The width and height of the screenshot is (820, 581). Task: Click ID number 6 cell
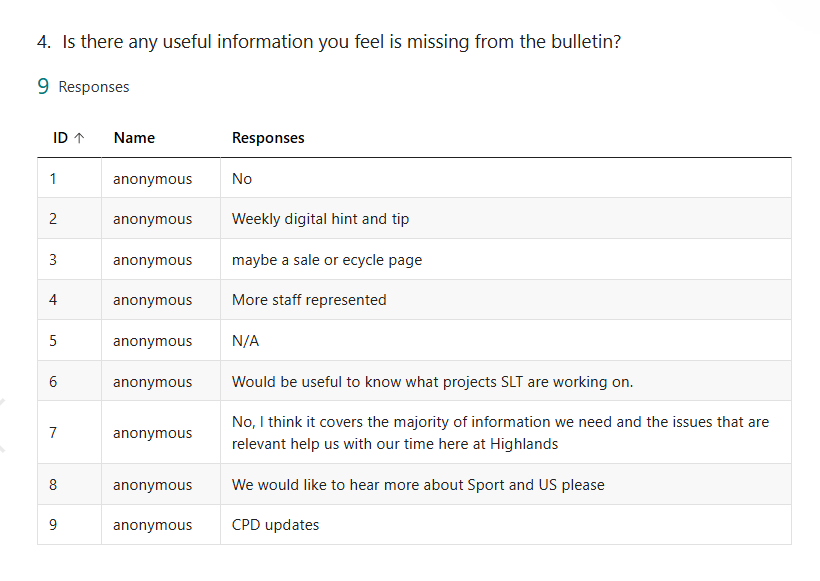[53, 382]
